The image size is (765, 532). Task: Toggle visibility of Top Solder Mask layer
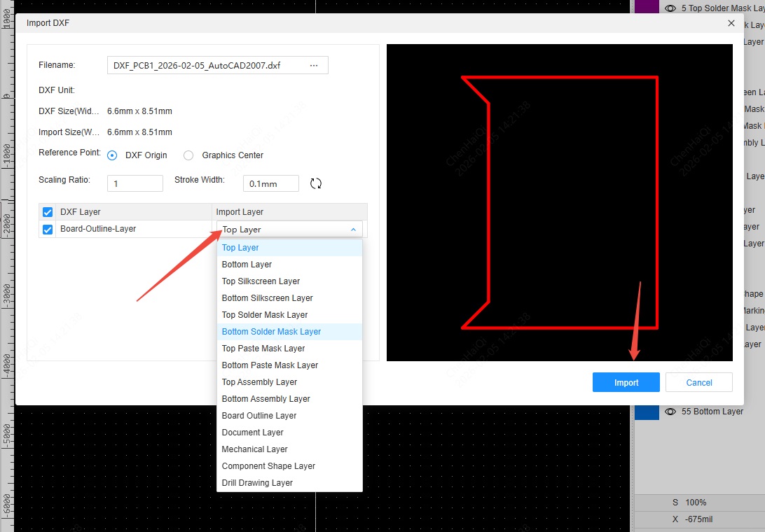pyautogui.click(x=670, y=8)
